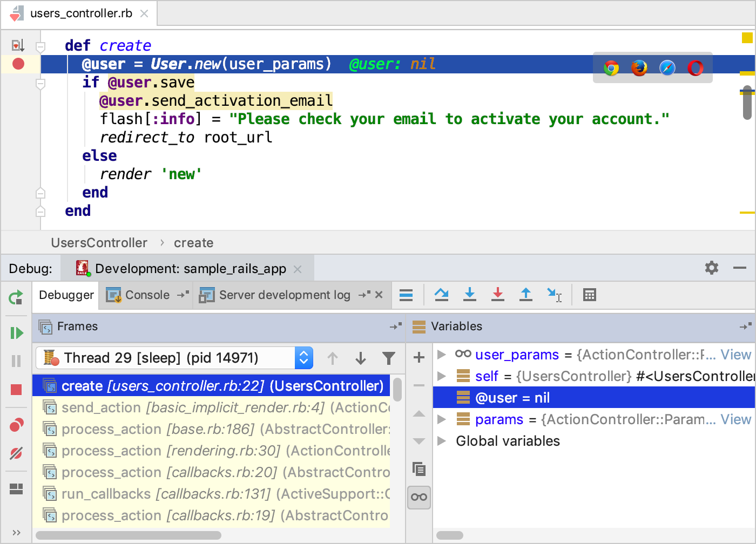
Task: View all breakpoints
Action: (16, 425)
